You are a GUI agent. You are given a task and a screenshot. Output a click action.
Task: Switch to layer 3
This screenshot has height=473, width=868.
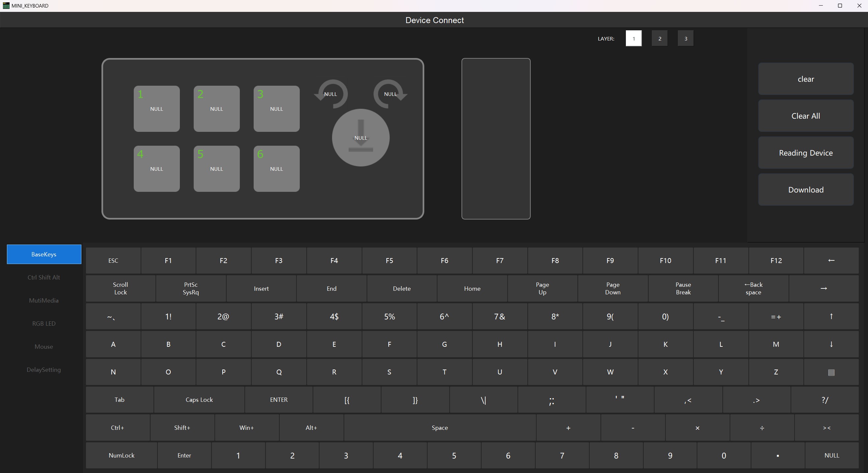(x=686, y=39)
